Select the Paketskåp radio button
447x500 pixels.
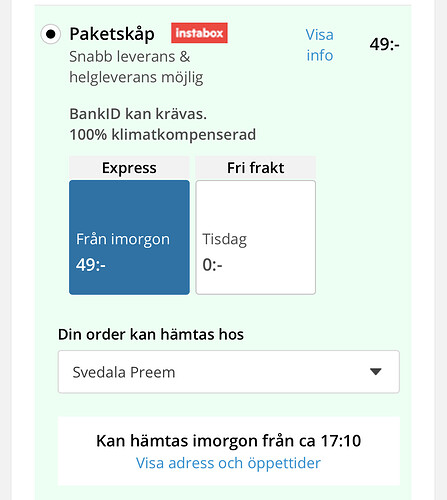pyautogui.click(x=51, y=34)
